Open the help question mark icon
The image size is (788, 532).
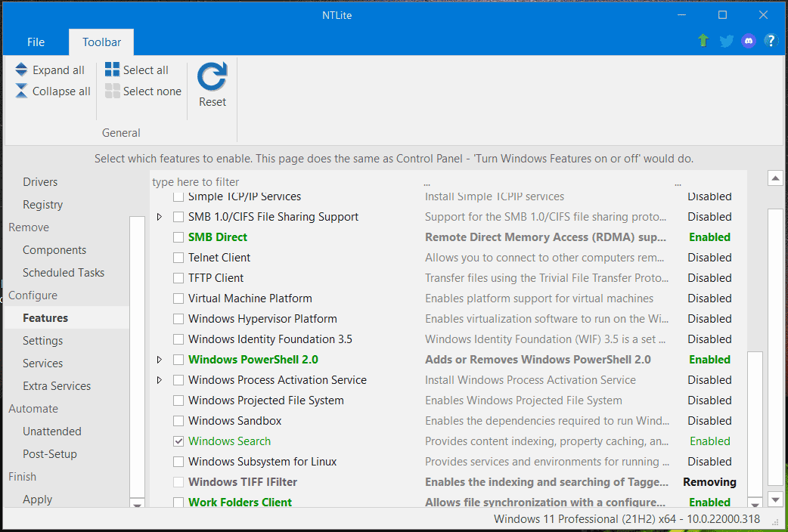[x=771, y=42]
